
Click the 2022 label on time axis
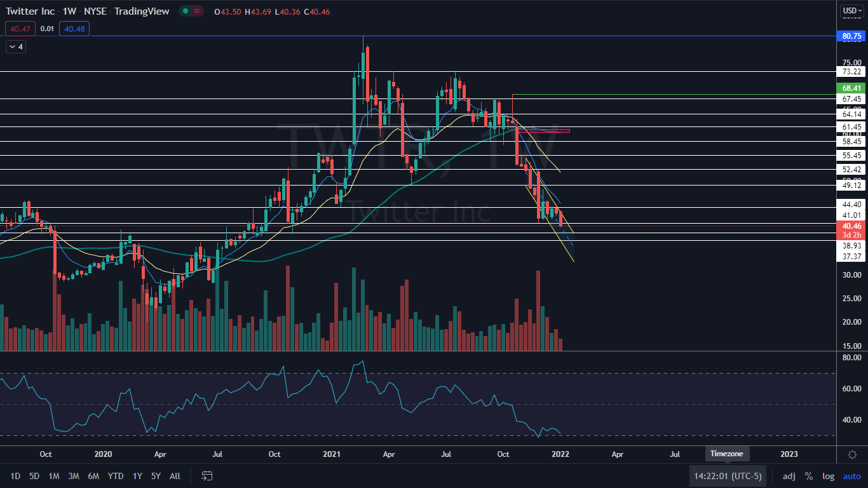[x=560, y=454]
